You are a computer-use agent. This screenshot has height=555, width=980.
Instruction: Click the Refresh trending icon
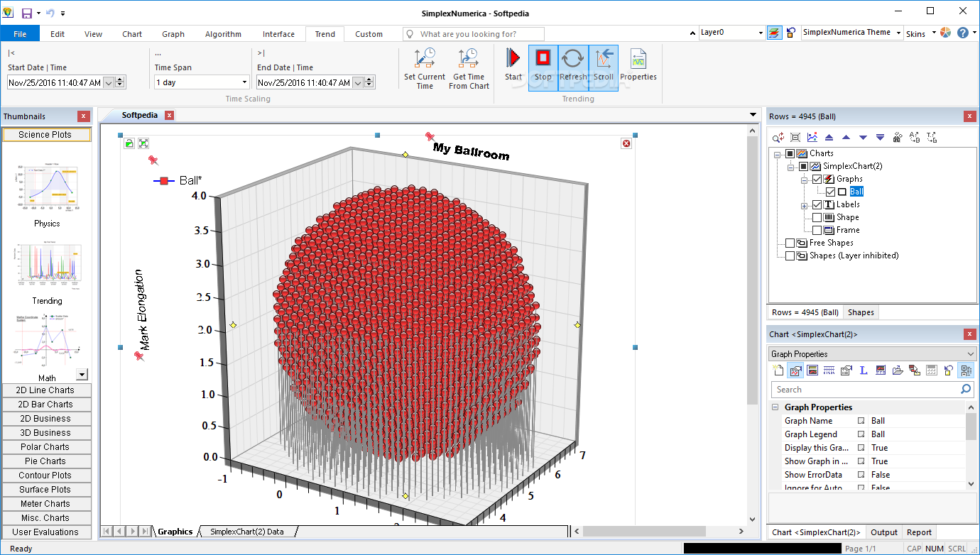coord(573,58)
